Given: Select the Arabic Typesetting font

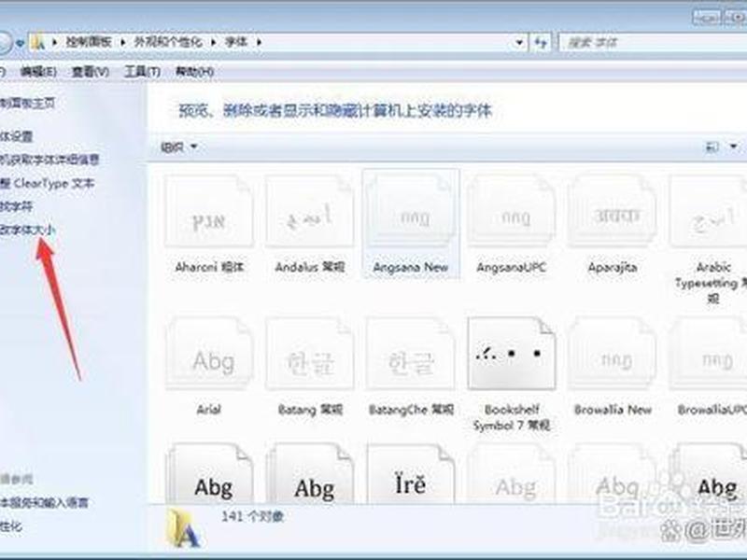Looking at the screenshot, I should tap(710, 240).
